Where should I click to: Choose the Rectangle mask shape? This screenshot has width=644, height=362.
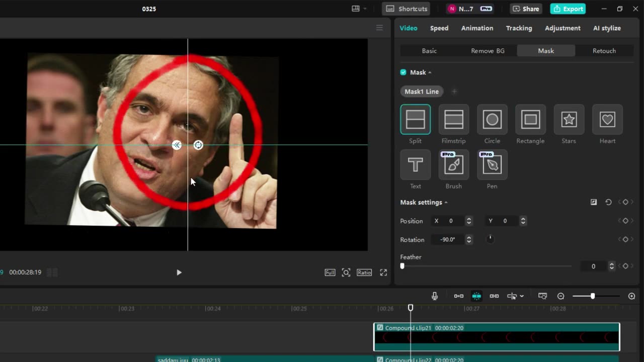[530, 120]
